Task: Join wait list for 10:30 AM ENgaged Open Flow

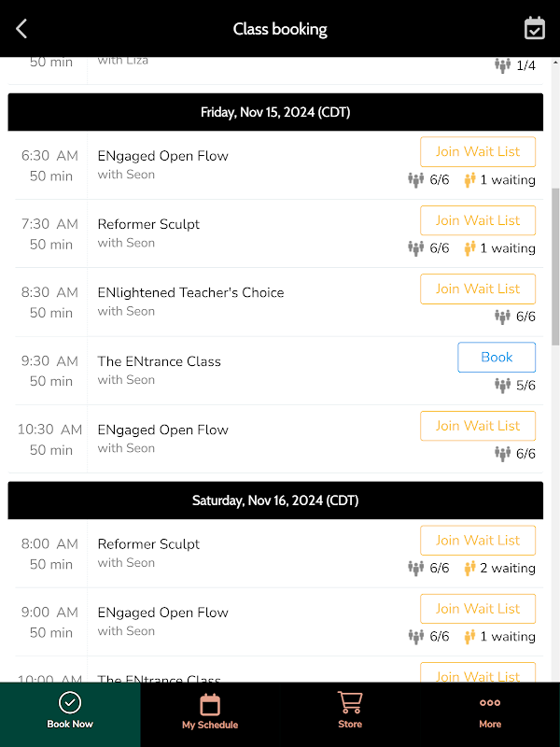Action: (x=478, y=426)
